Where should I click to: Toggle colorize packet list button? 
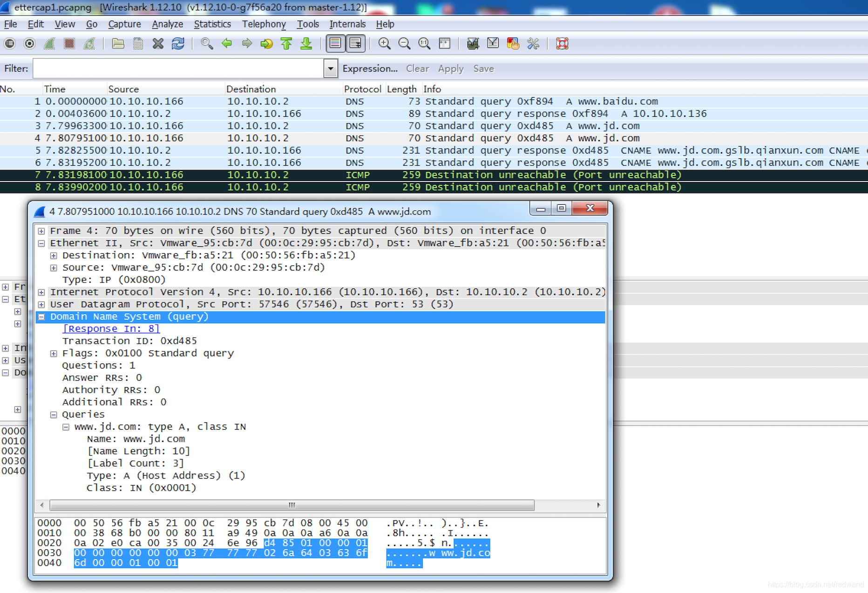[335, 44]
